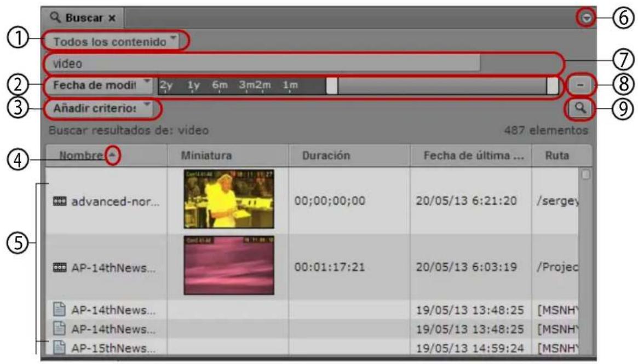Click the results list scrollbar thumb
Screen dimensions: 638x364
[585, 175]
